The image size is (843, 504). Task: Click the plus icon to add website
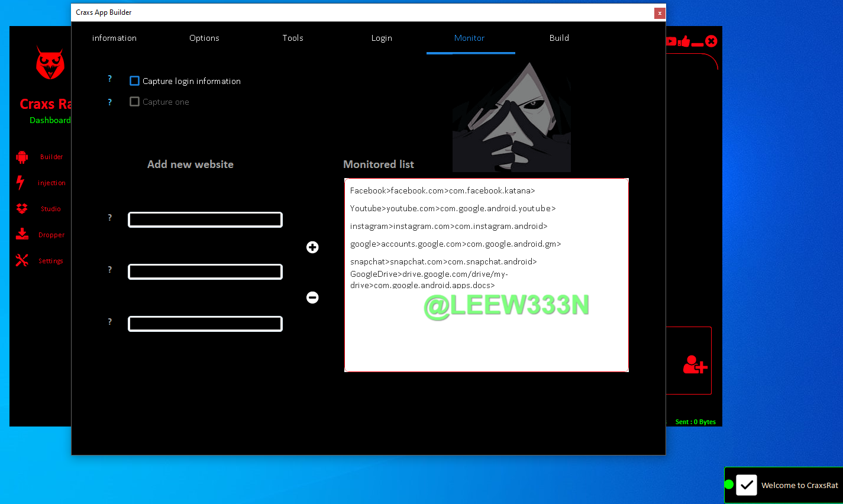(312, 247)
